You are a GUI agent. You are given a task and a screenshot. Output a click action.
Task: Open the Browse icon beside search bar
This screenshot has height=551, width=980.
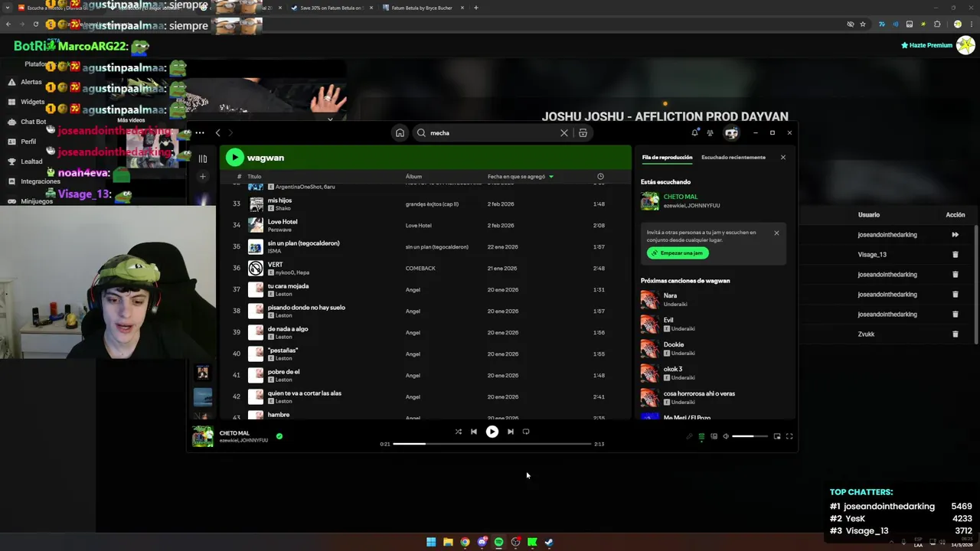click(583, 133)
